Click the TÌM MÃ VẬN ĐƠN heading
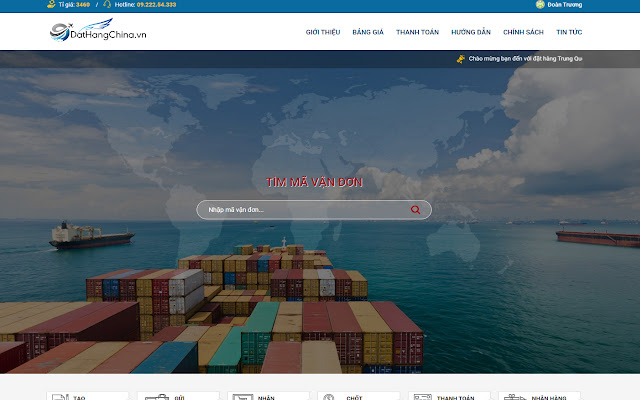Viewport: 640px width, 400px height. click(314, 182)
